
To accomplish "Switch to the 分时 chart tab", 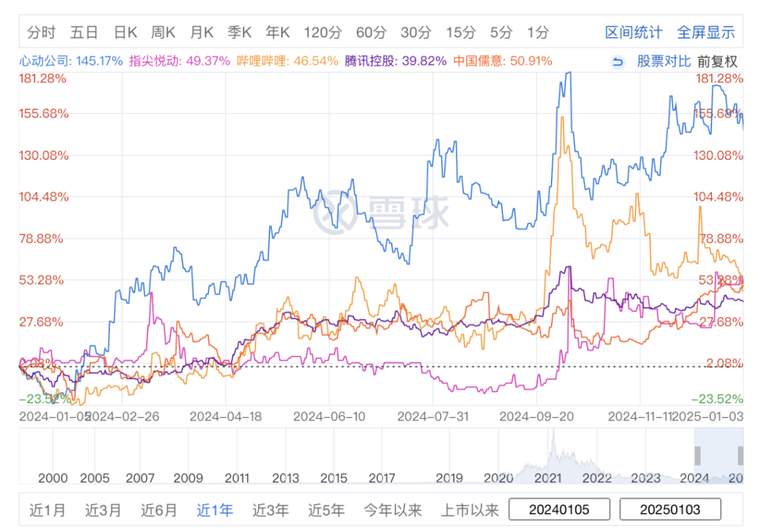I will pos(42,32).
